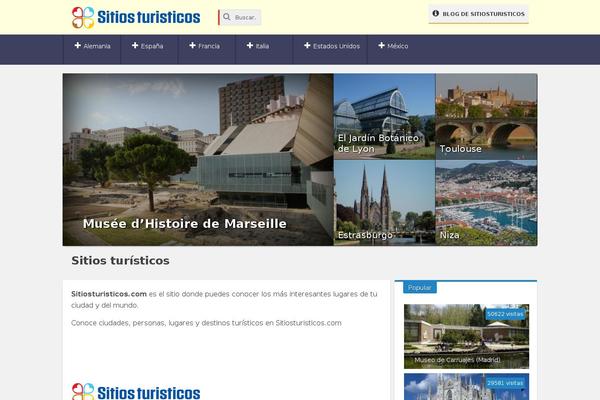The image size is (600, 400).
Task: Open Museo de Carruajes (Madrid) thumbnail
Action: tap(466, 336)
